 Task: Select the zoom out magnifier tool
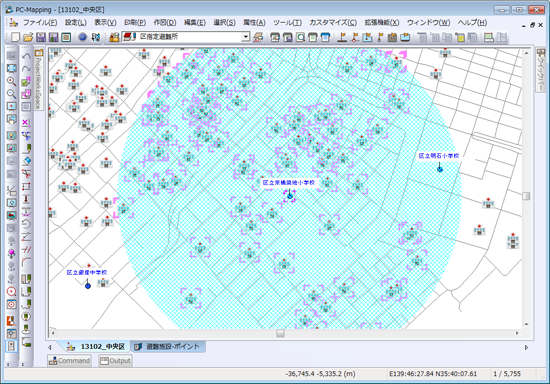click(11, 94)
